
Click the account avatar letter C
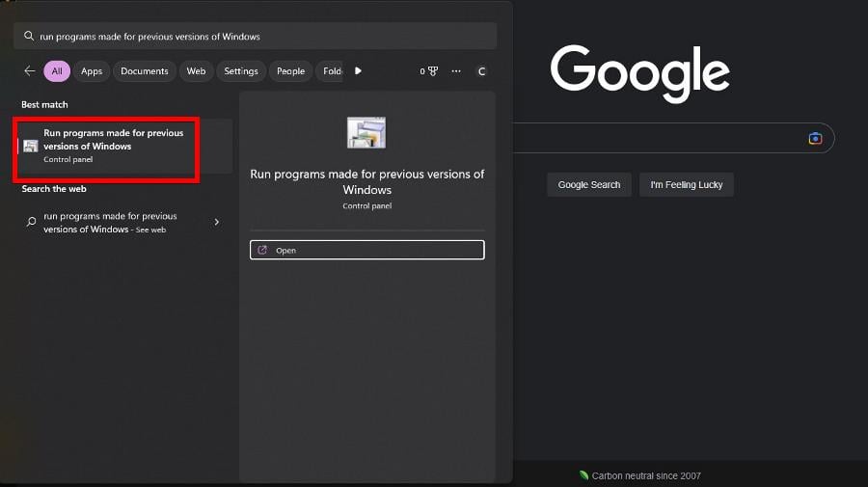pyautogui.click(x=481, y=70)
